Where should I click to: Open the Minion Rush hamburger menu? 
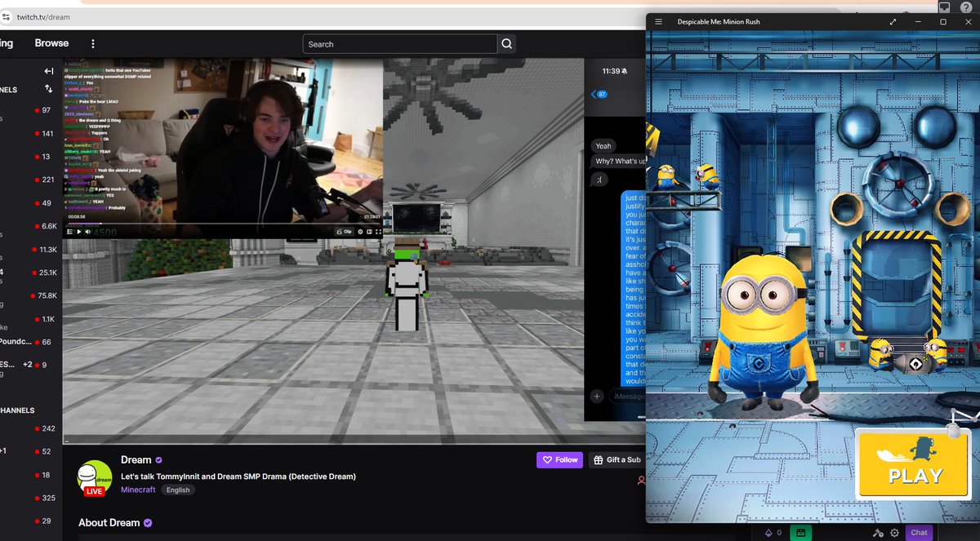[658, 22]
